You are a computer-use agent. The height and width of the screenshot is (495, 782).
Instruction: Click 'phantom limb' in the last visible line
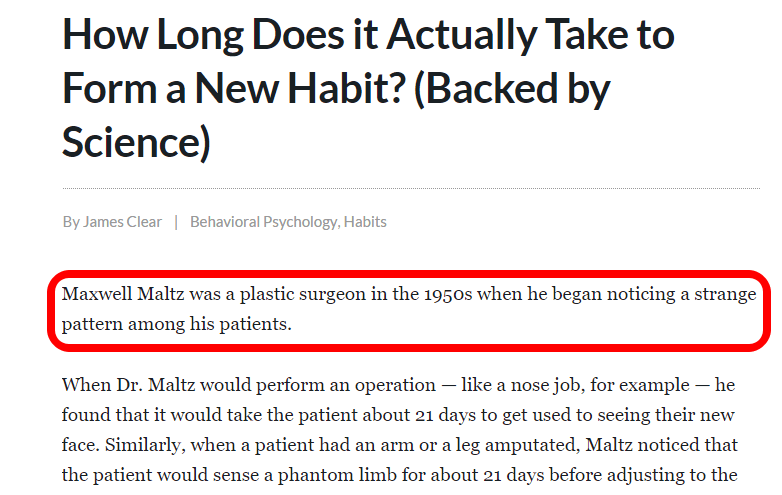click(337, 475)
